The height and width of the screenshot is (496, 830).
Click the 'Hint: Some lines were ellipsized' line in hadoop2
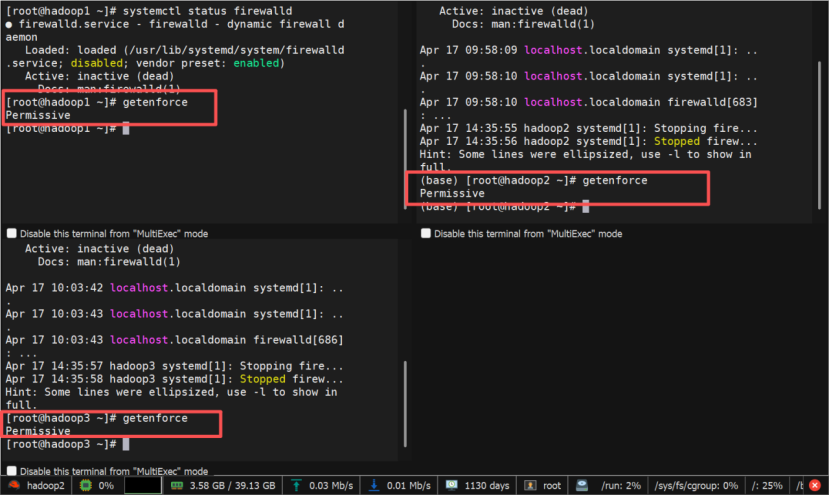(x=585, y=155)
